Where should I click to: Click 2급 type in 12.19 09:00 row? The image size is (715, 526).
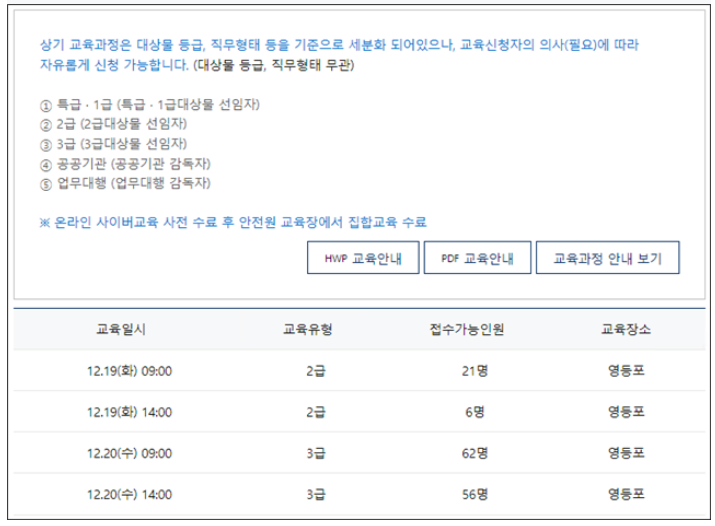pyautogui.click(x=316, y=371)
